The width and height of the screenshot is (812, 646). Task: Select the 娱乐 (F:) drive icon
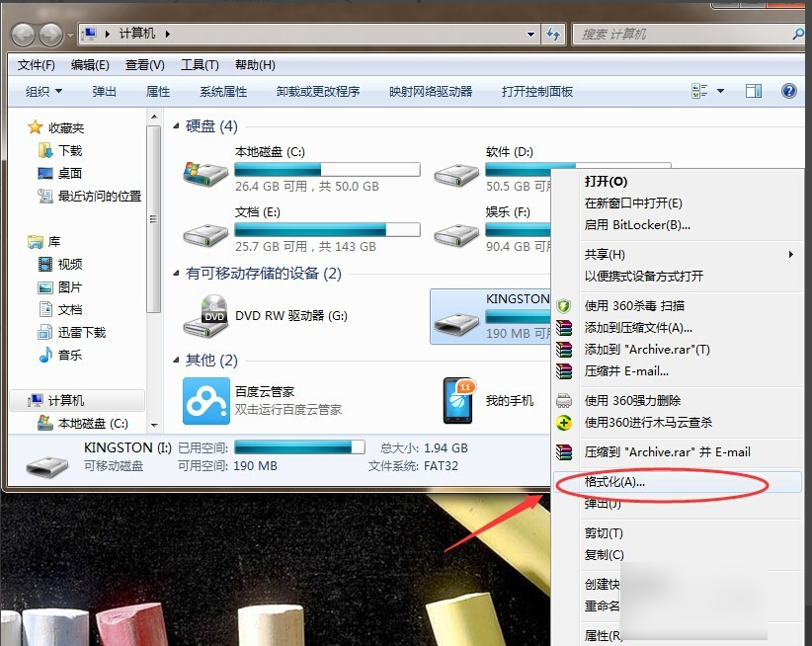click(456, 235)
